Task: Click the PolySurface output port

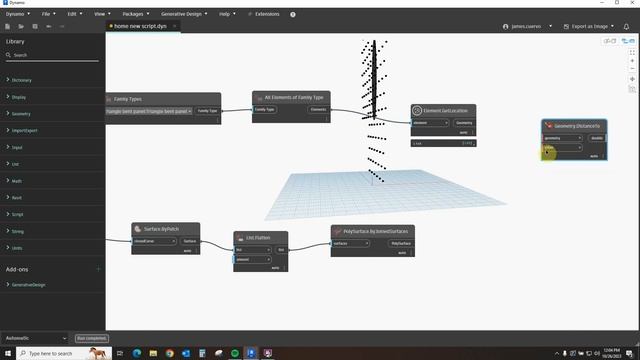Action: coord(401,243)
